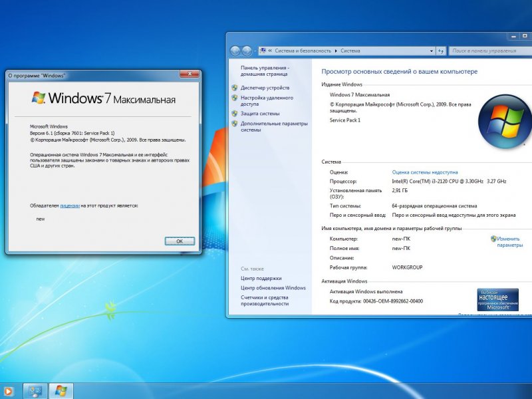The image size is (532, 399).
Task: Expand the double chevron in the address bar
Action: (x=270, y=51)
